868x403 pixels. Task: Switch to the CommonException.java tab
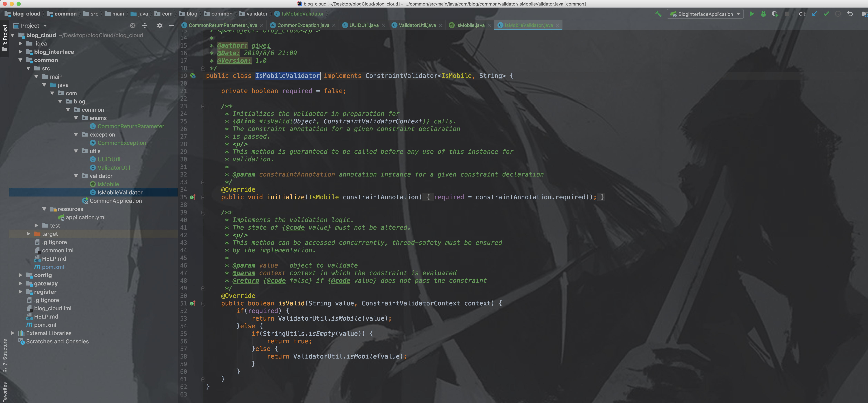pyautogui.click(x=303, y=25)
